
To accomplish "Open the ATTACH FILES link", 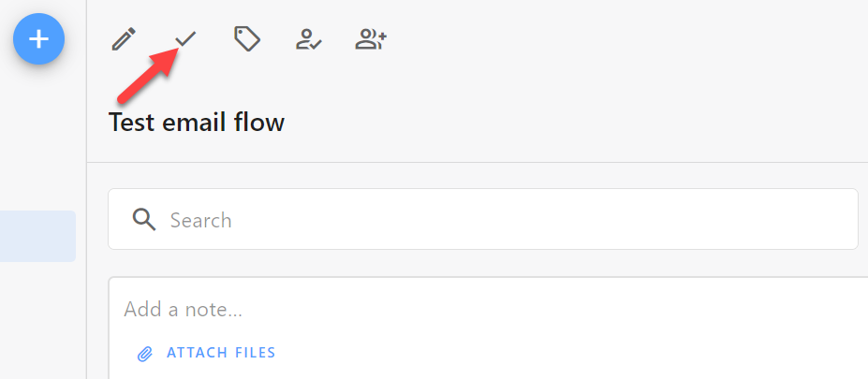I will pos(221,353).
